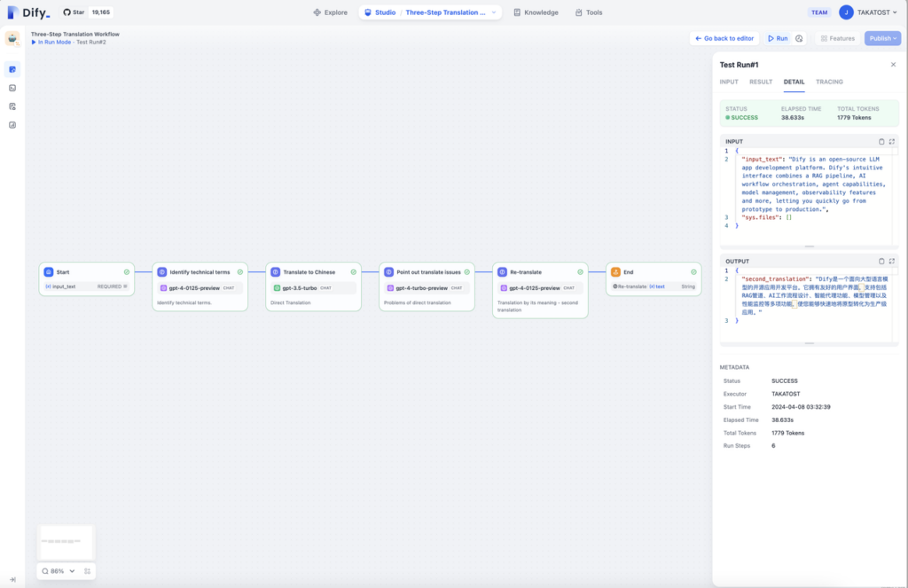Select the orchestrate workflow sidebar icon

point(12,69)
